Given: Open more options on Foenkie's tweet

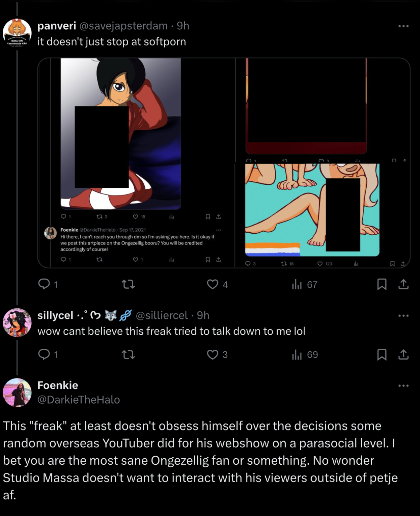Looking at the screenshot, I should (403, 386).
